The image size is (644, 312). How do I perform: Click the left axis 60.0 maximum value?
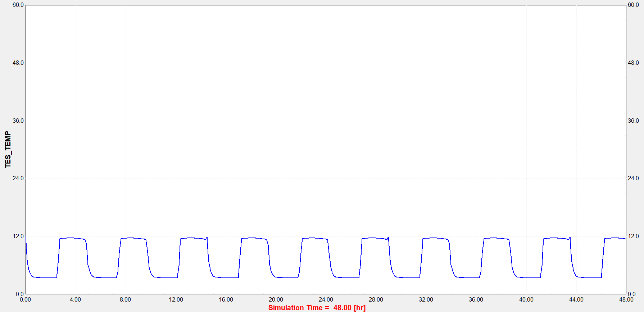18,5
